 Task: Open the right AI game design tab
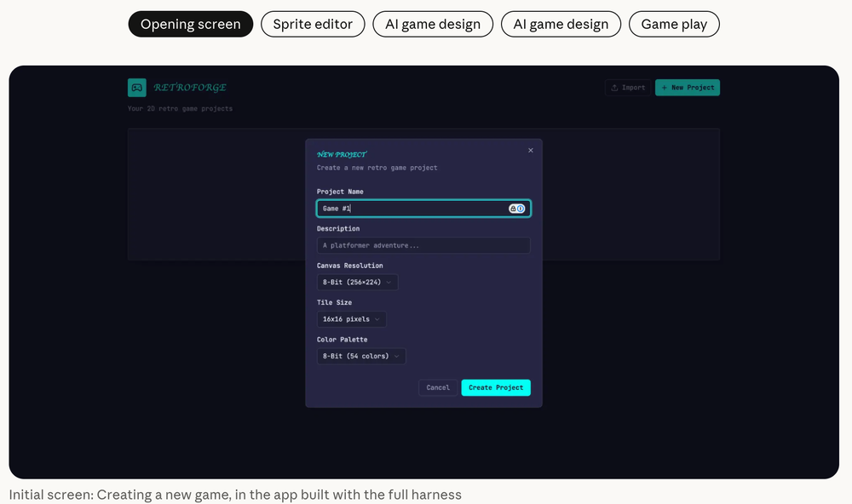(x=561, y=24)
